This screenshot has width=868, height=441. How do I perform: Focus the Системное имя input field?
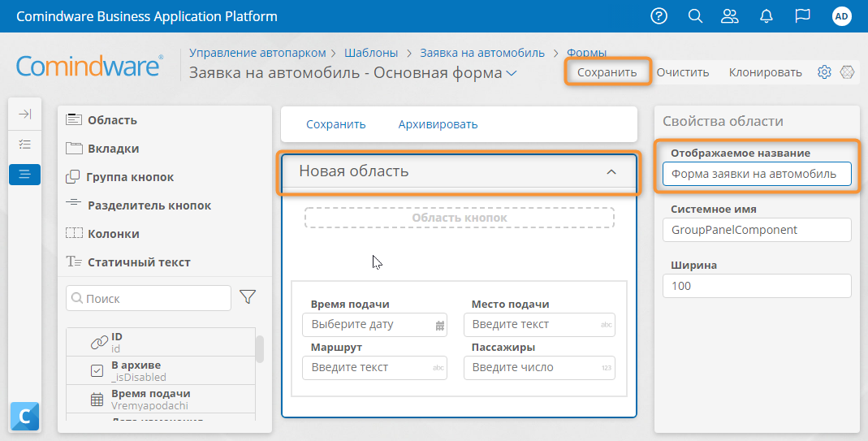757,230
